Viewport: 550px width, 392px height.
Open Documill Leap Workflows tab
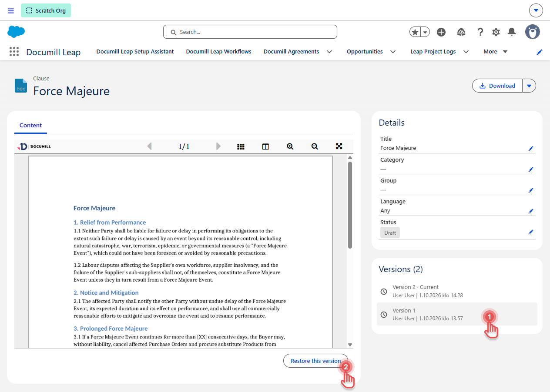219,52
